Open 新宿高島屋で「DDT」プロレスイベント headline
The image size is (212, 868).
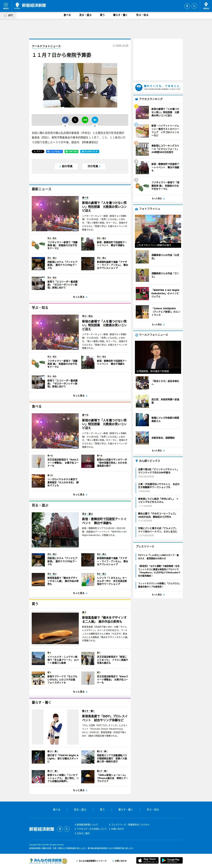(x=105, y=718)
